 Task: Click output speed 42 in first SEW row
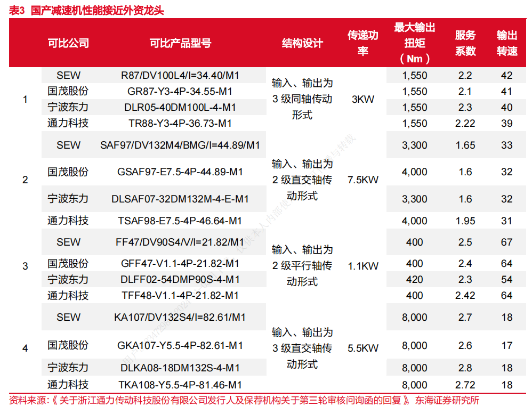click(506, 75)
